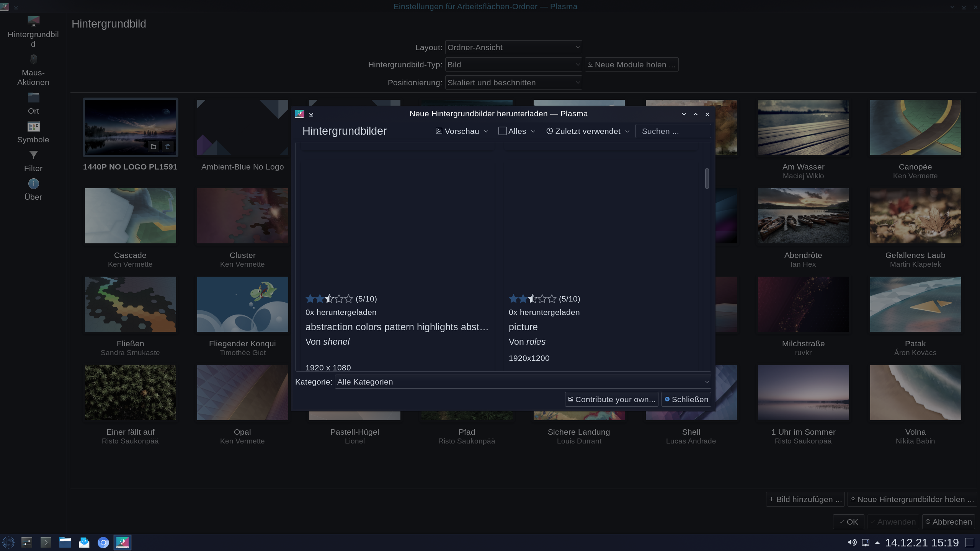Click the dialog's vertical scrollbar handle
Screen dimensions: 980x551
(707, 178)
